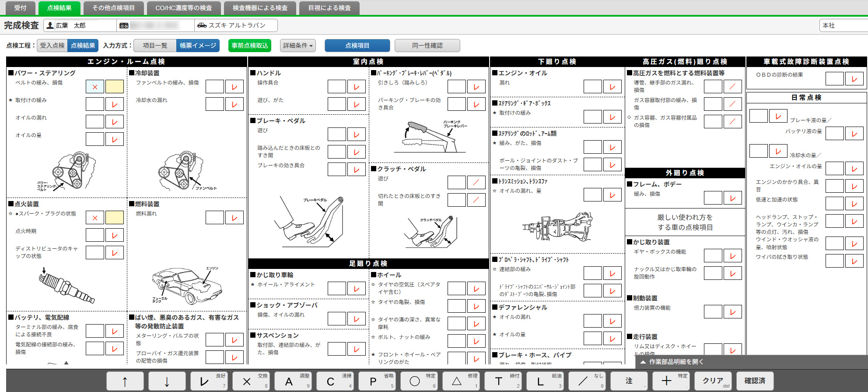Click the check box for ＯＢＤの診断の結果

click(x=854, y=79)
